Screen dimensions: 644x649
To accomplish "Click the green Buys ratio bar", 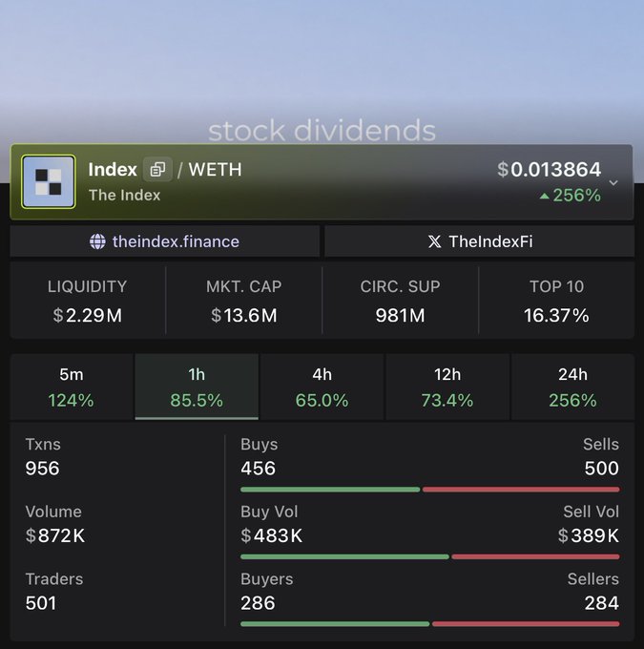I will point(330,490).
